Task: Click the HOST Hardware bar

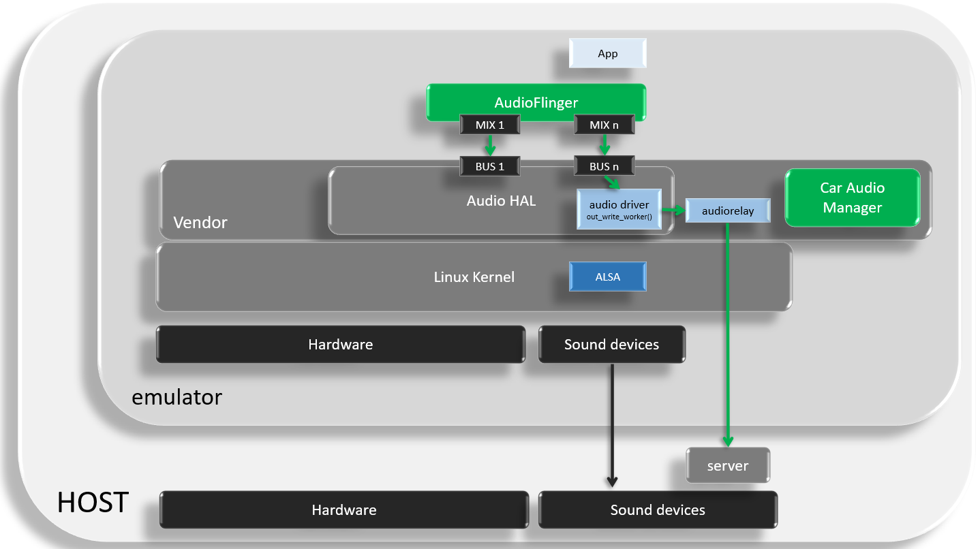Action: (344, 509)
